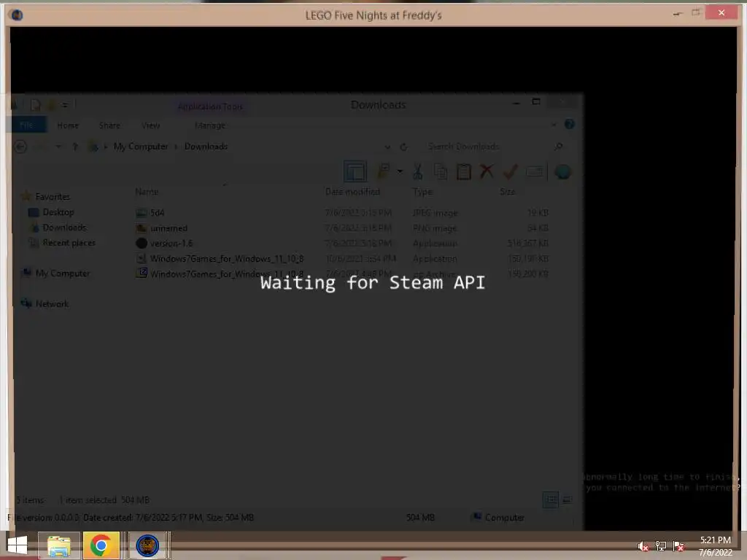Click the refresh button beside address bar
747x560 pixels.
click(403, 147)
